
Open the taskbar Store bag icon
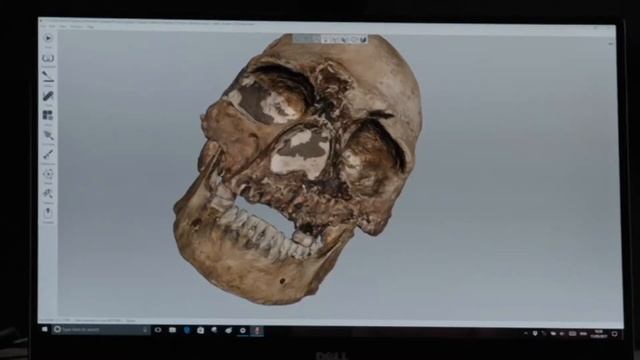click(200, 330)
